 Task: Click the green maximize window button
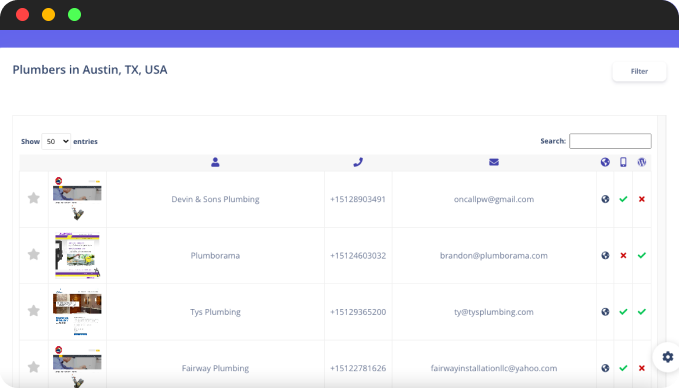click(x=74, y=15)
